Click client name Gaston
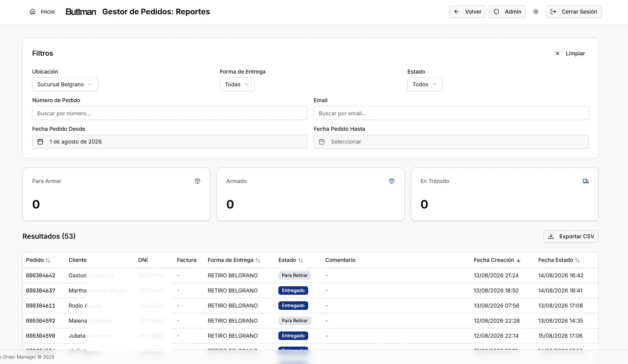This screenshot has width=628, height=364. (77, 275)
